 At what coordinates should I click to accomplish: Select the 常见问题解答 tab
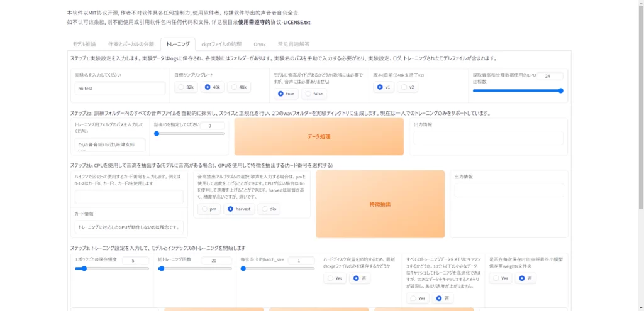click(x=293, y=44)
